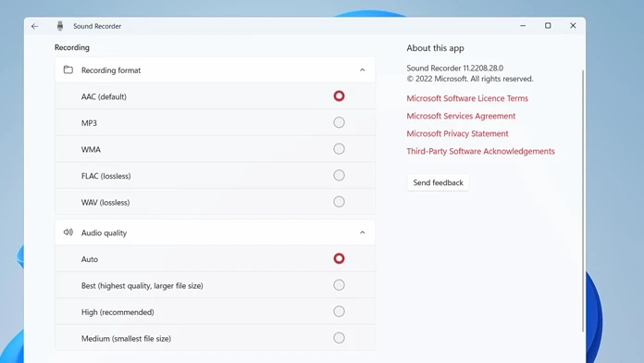
Task: Open Microsoft Software Licence Terms link
Action: (x=467, y=98)
